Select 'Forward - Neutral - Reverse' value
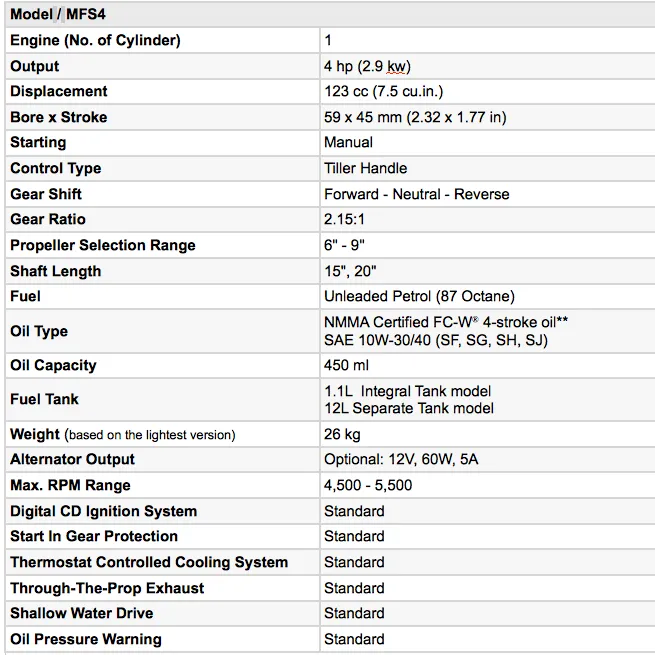Image resolution: width=655 pixels, height=655 pixels. tap(417, 194)
